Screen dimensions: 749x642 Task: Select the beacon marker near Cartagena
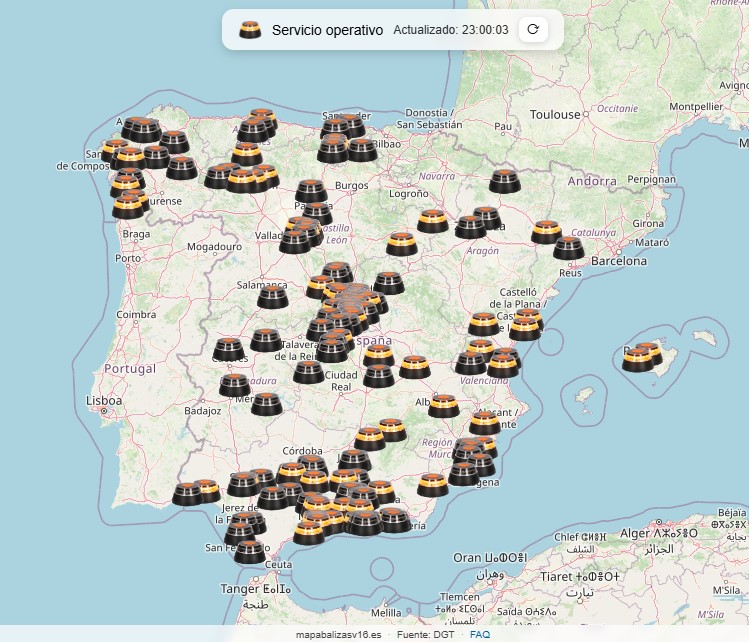click(x=462, y=473)
